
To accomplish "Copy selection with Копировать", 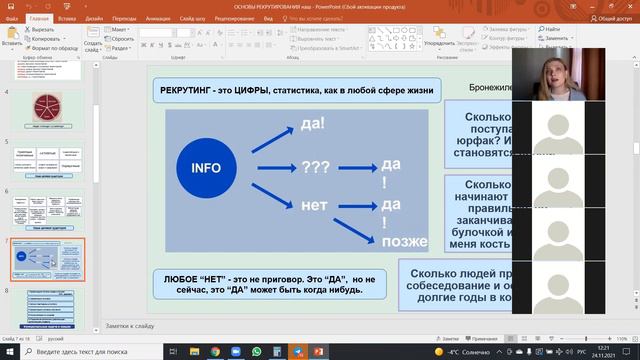I will coord(42,39).
